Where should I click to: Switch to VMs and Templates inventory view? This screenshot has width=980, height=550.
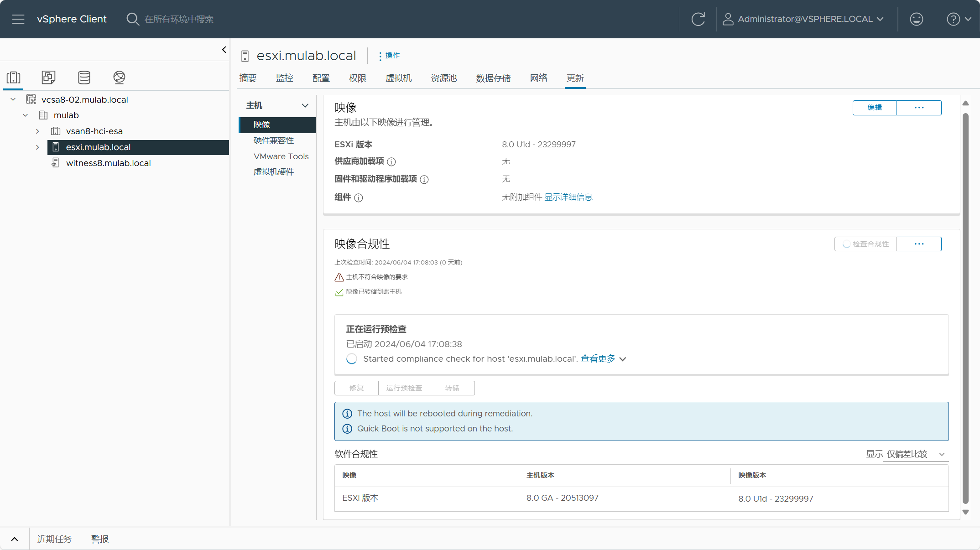48,78
